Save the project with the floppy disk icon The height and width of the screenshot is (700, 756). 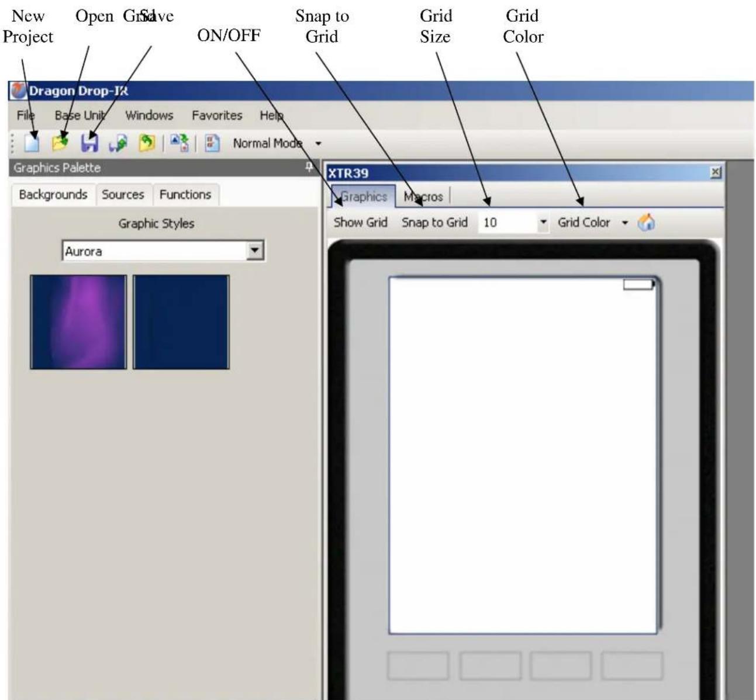coord(89,143)
